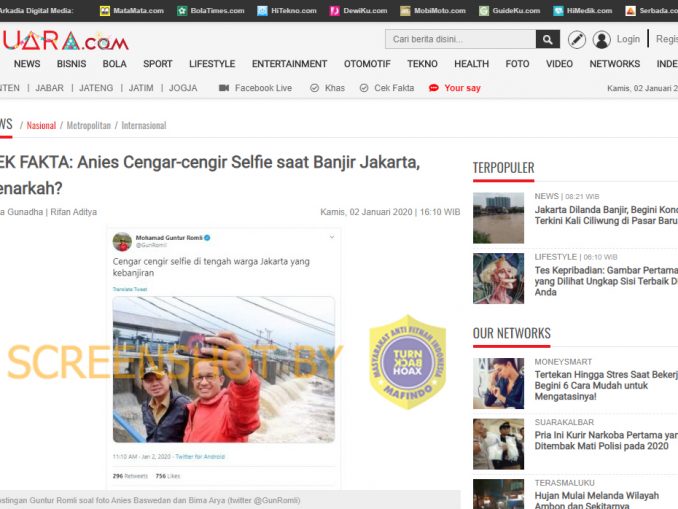Go to the JATENG regional link

[x=96, y=88]
